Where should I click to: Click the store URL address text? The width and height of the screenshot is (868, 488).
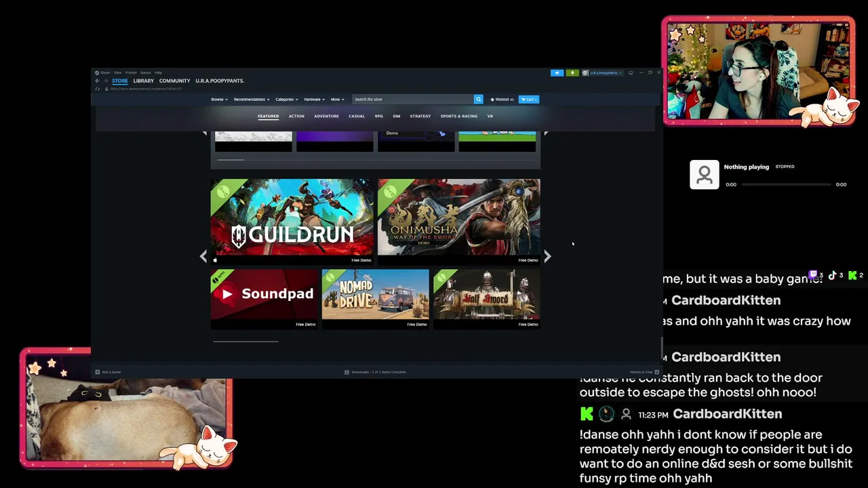pyautogui.click(x=146, y=89)
